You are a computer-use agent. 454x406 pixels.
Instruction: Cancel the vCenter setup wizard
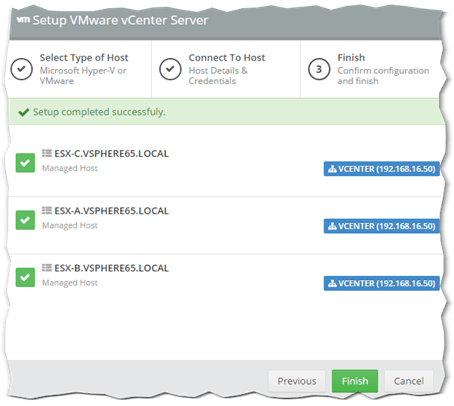pos(409,381)
